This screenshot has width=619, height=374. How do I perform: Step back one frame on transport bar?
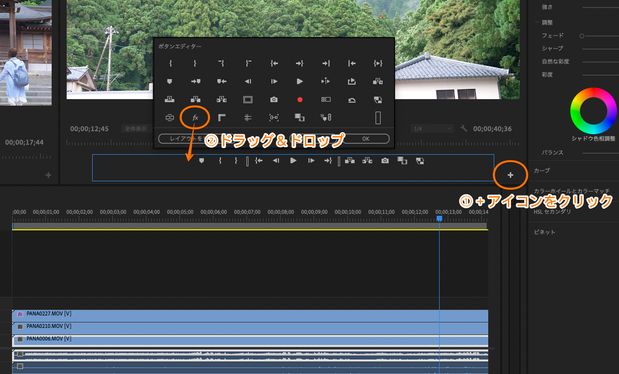tap(276, 161)
